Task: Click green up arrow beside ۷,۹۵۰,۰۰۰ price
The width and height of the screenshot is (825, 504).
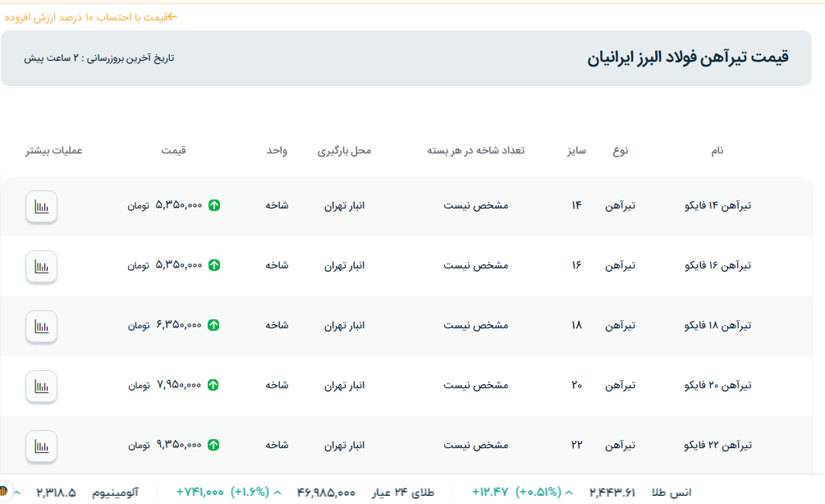Action: (214, 385)
